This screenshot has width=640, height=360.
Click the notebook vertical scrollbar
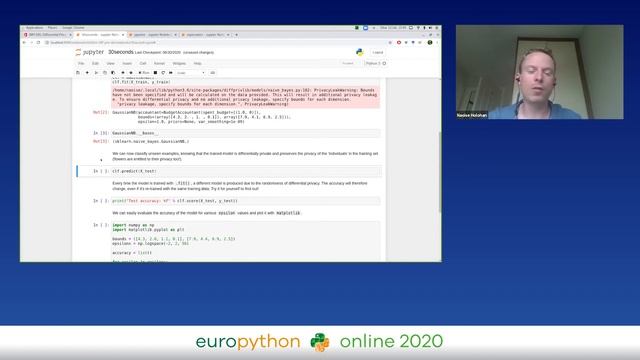click(x=440, y=171)
